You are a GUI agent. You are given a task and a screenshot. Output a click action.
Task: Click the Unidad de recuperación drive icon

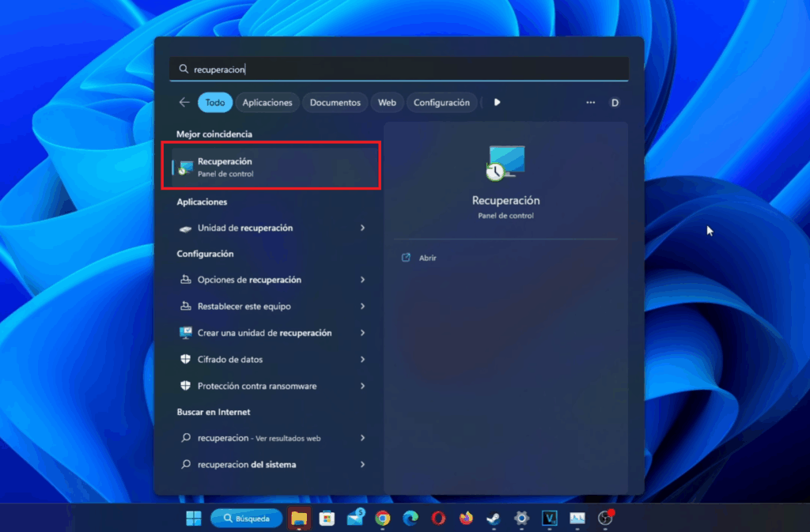pyautogui.click(x=185, y=228)
